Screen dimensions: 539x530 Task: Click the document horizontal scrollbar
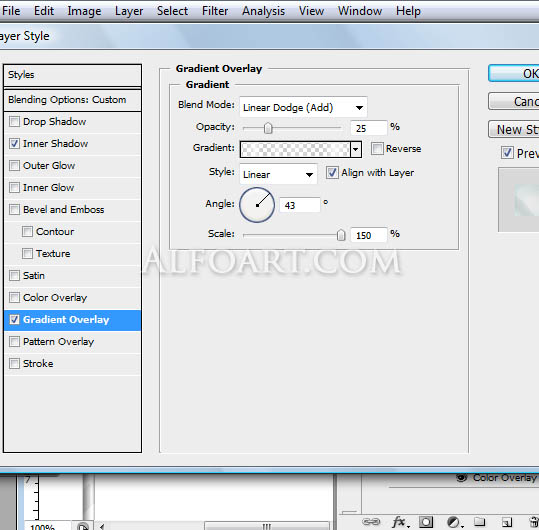pyautogui.click(x=267, y=526)
